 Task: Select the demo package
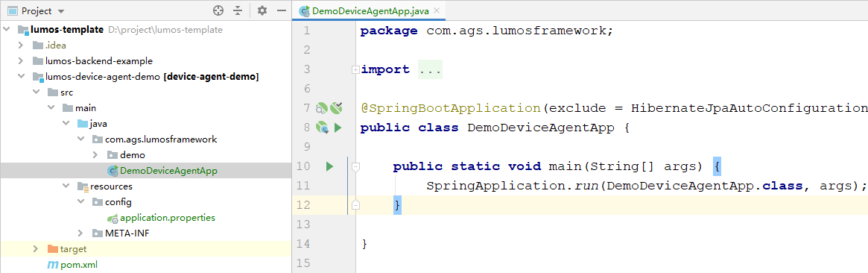coord(133,155)
